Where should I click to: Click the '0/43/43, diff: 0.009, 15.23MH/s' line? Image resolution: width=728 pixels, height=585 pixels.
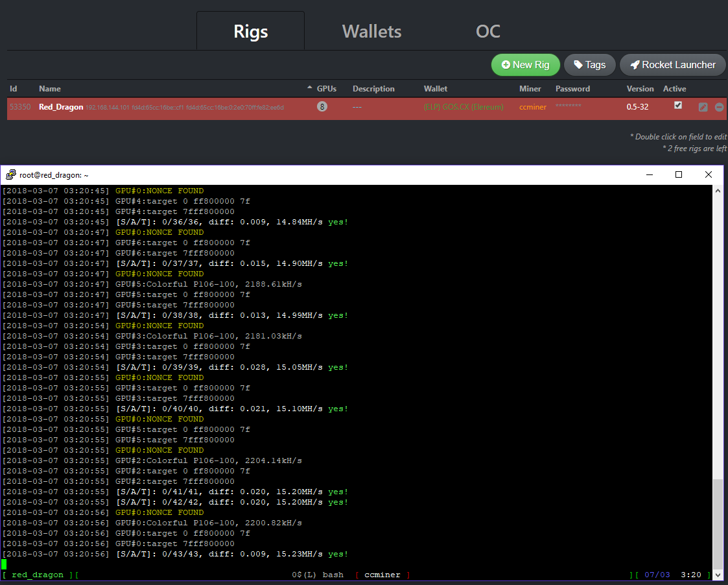(x=175, y=554)
